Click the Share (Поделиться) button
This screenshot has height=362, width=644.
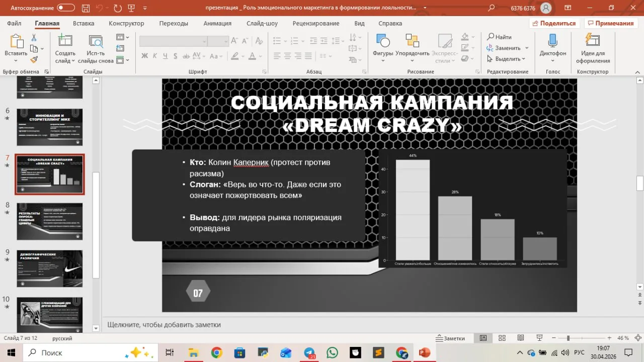[554, 23]
